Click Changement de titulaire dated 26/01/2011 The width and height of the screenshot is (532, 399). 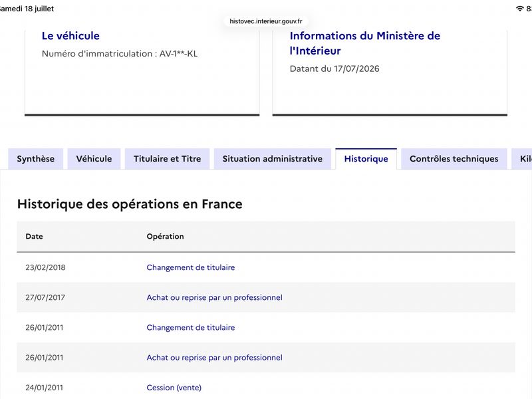coord(191,327)
